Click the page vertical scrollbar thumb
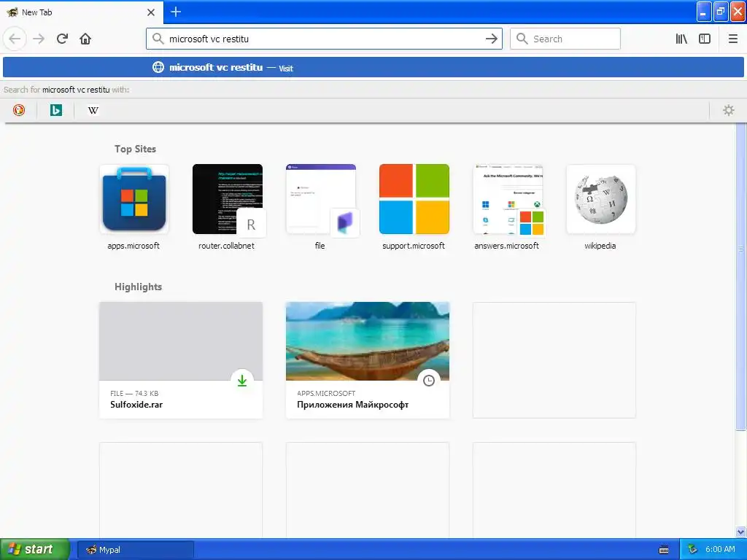747x560 pixels. 740,276
